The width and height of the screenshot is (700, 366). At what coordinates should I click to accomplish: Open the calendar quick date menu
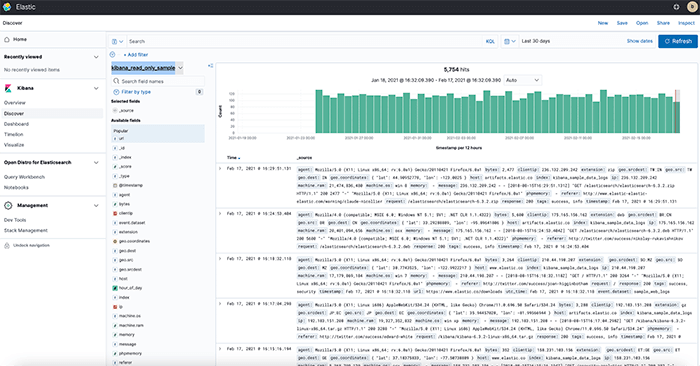click(509, 41)
